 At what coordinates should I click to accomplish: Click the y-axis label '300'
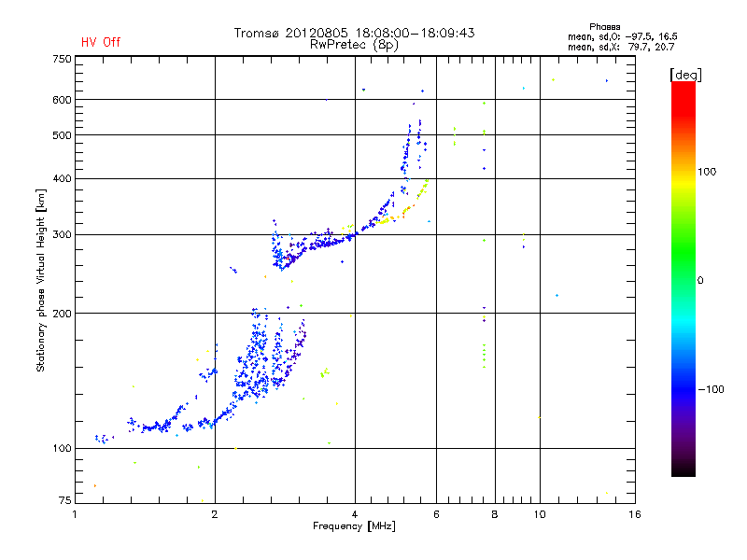(62, 235)
